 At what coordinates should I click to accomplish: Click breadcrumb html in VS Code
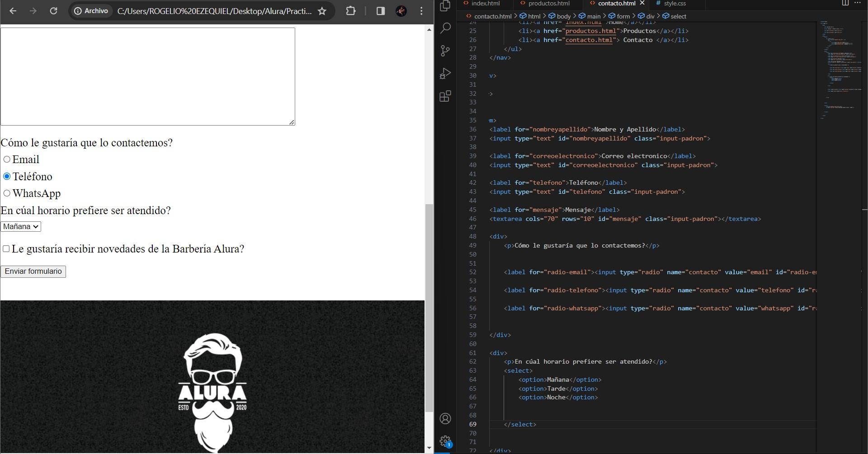(530, 16)
